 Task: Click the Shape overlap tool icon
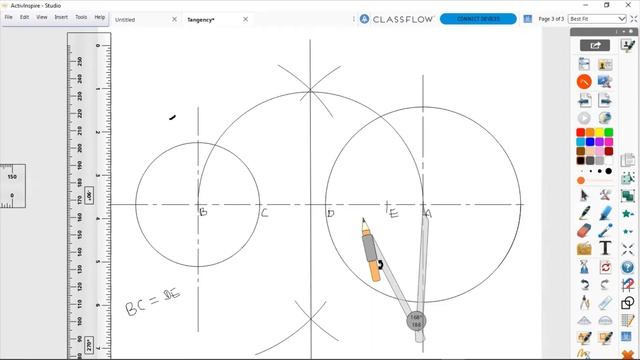(x=627, y=303)
